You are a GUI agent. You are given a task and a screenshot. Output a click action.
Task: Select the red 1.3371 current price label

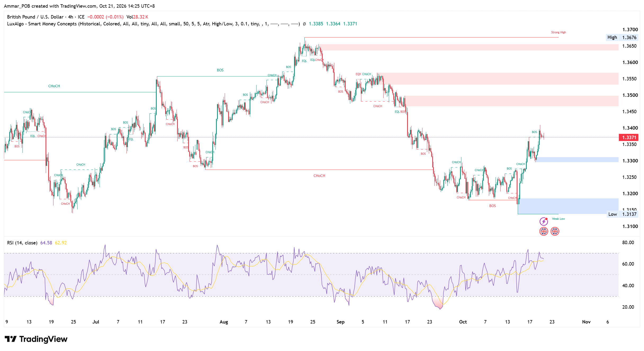(629, 138)
